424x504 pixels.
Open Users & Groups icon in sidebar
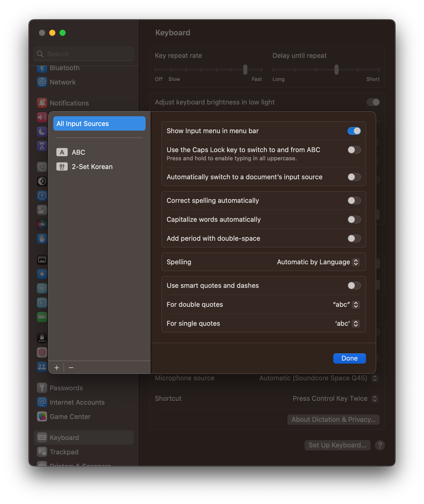click(42, 367)
